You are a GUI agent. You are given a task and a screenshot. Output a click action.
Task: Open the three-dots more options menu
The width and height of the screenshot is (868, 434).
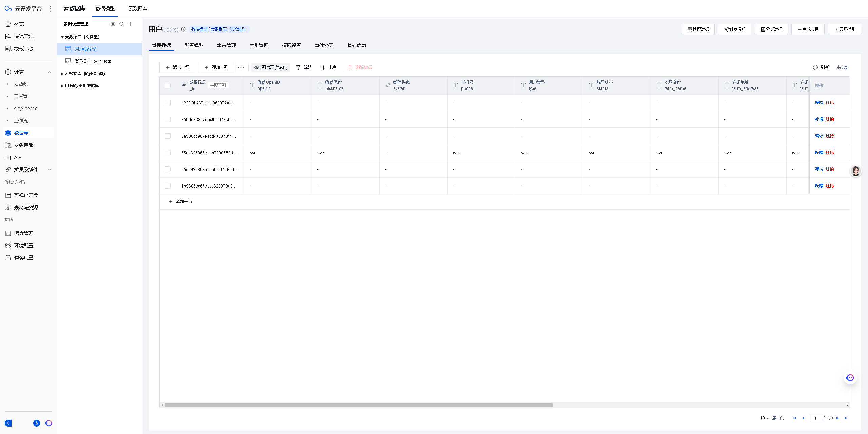pyautogui.click(x=241, y=67)
